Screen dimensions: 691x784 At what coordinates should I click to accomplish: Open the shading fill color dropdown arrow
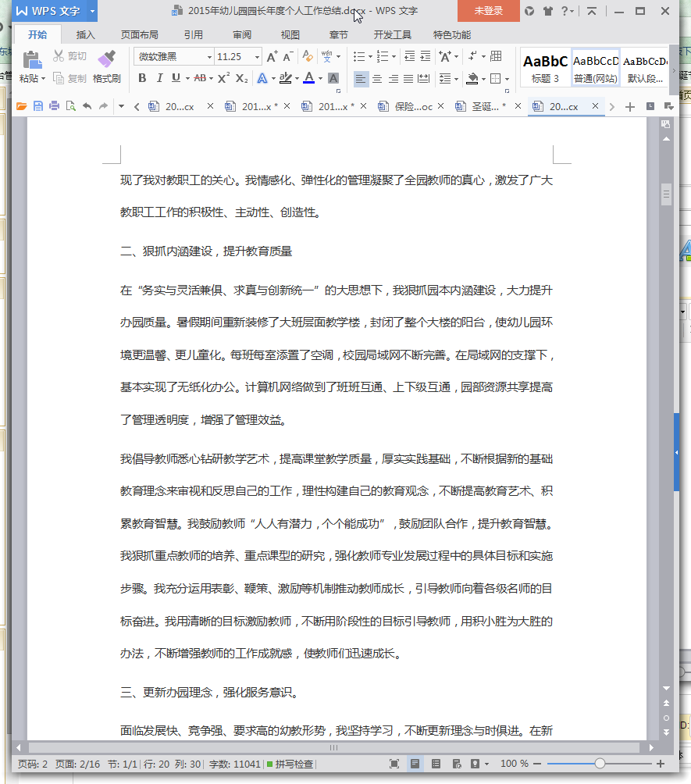tap(483, 79)
